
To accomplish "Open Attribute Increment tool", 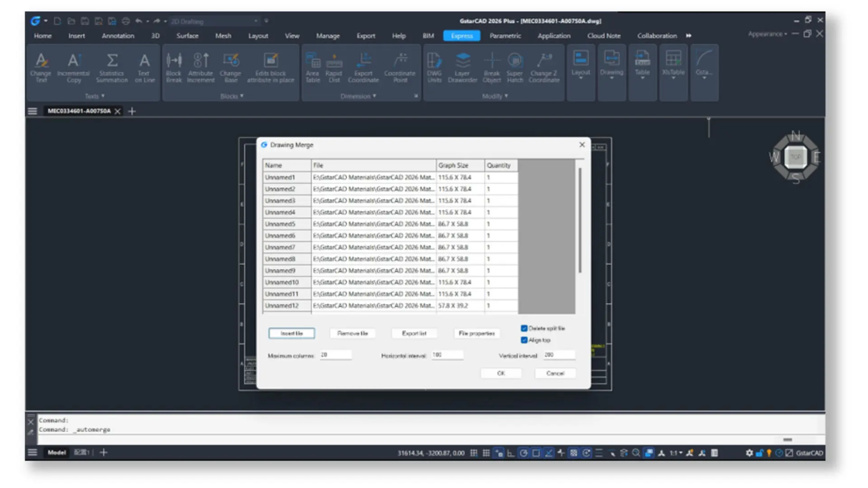I will [201, 68].
